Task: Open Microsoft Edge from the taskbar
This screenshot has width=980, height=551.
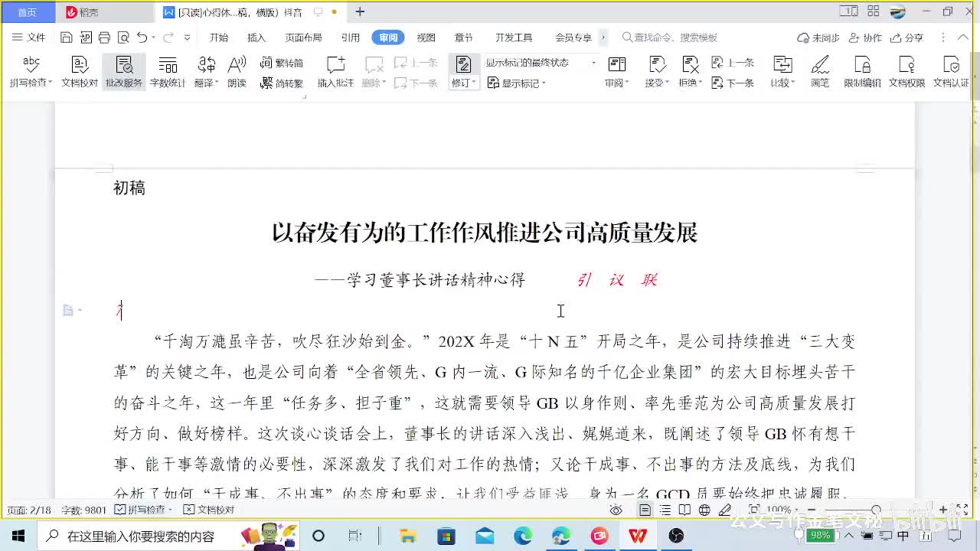Action: click(x=523, y=536)
